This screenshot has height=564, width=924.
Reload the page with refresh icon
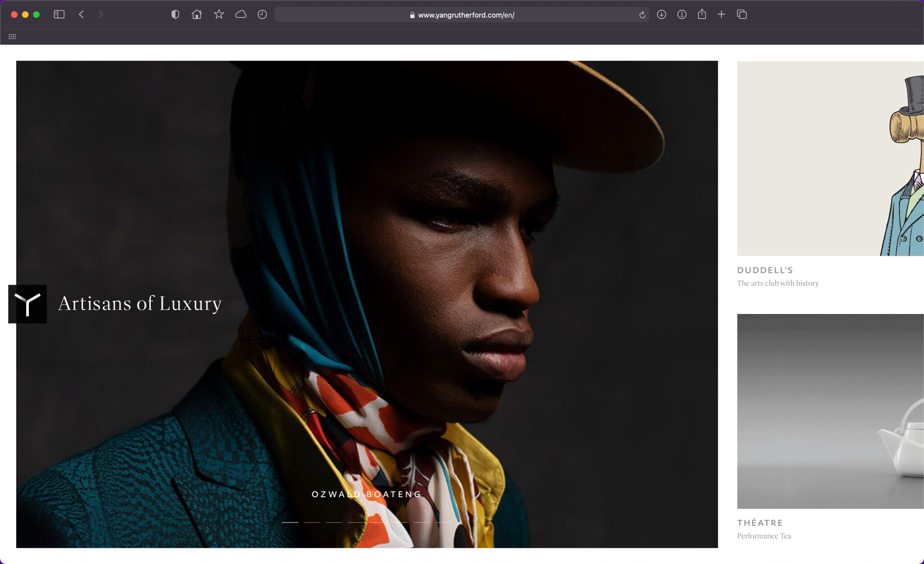coord(642,15)
